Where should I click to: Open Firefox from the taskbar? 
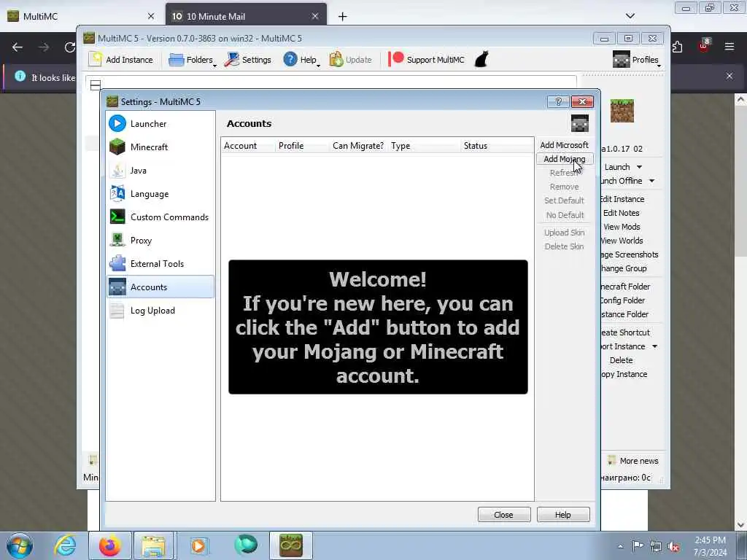tap(110, 545)
